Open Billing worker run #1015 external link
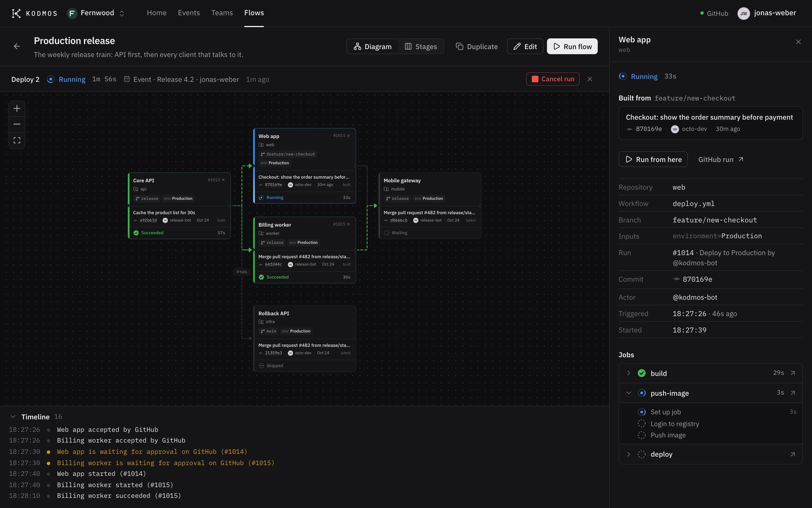812x508 pixels. click(x=342, y=224)
